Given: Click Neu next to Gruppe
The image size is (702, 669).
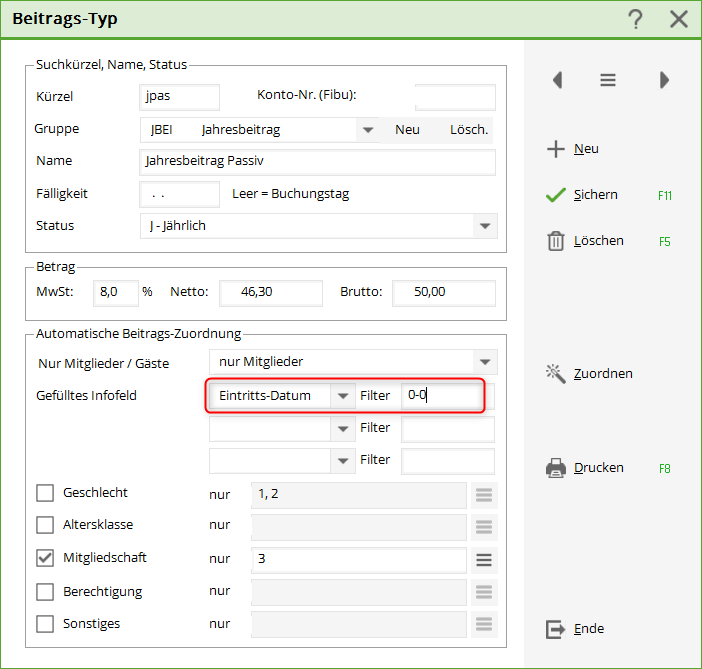Looking at the screenshot, I should point(407,130).
